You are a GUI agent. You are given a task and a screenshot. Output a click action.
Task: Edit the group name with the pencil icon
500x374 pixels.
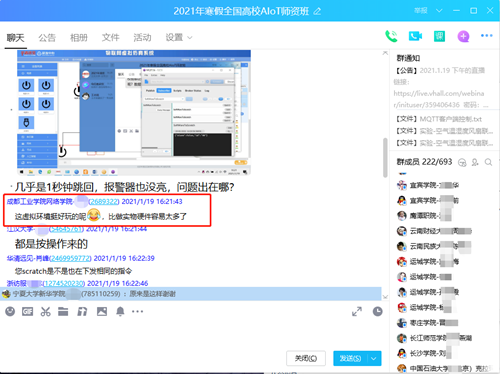click(x=317, y=11)
